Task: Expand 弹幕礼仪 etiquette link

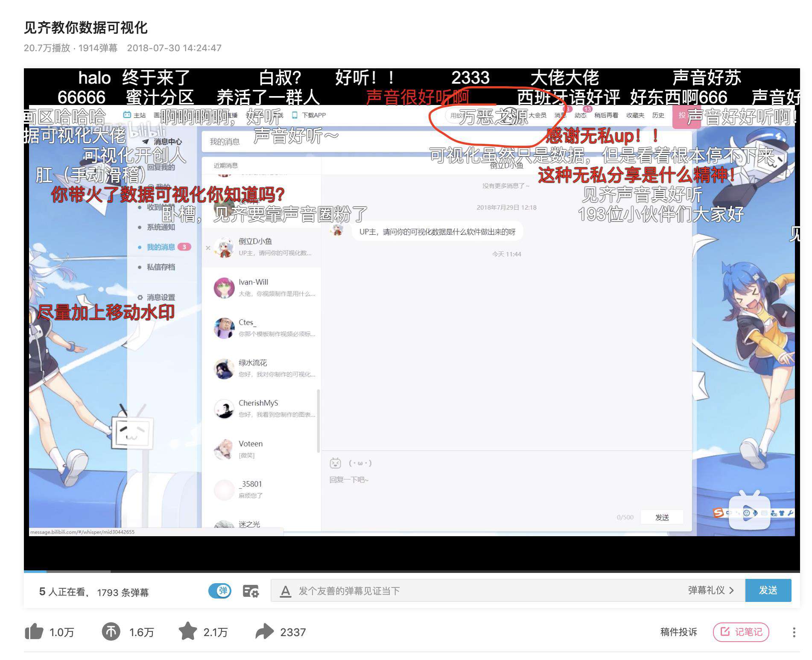Action: point(711,590)
